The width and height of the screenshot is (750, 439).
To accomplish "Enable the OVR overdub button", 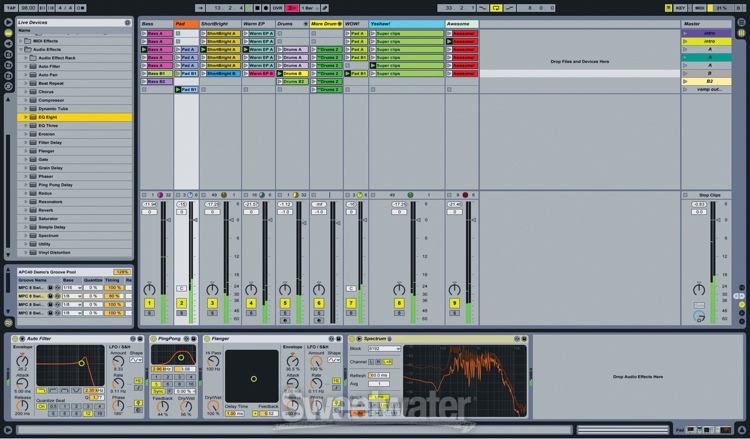I will 278,7.
